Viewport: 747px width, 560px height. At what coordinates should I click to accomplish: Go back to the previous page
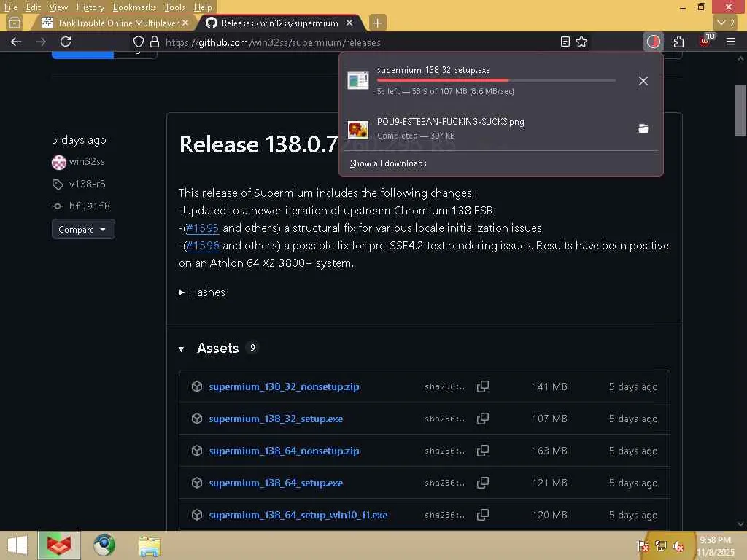click(x=16, y=42)
